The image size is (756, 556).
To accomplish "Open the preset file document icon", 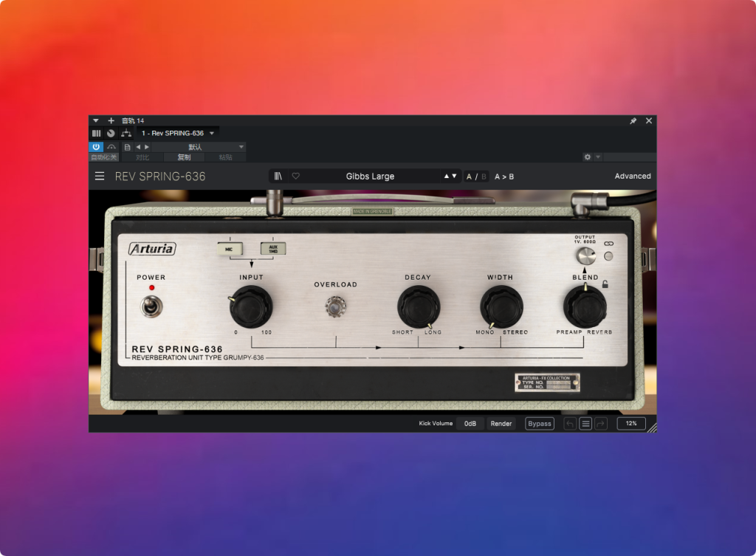I will click(127, 147).
